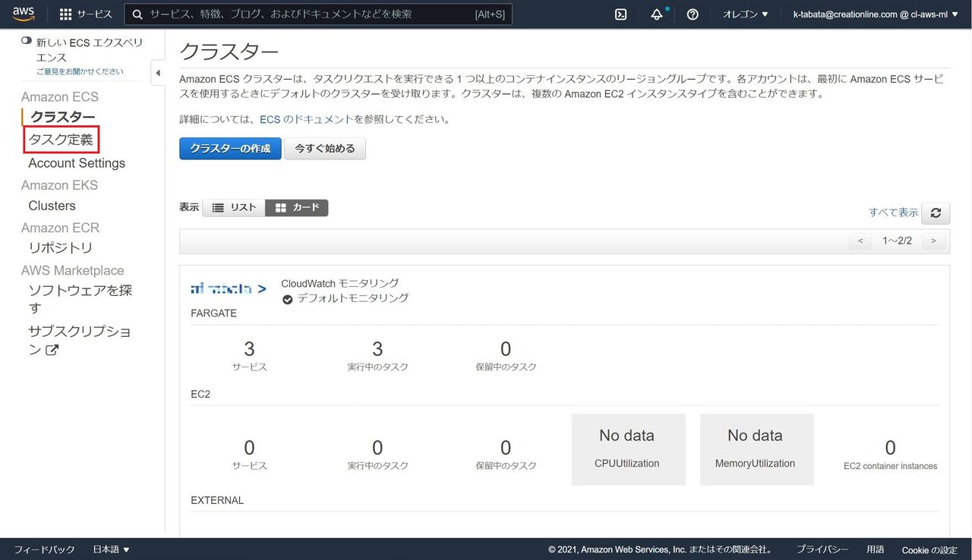Click the search magnifier icon
The height and width of the screenshot is (560, 972).
point(137,14)
